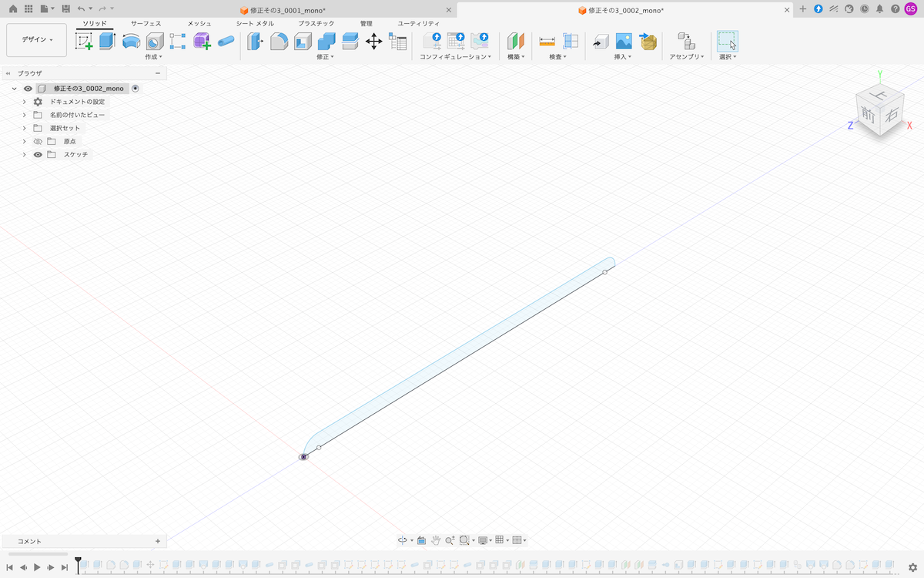Click the ViewCube 前 face

coord(869,116)
